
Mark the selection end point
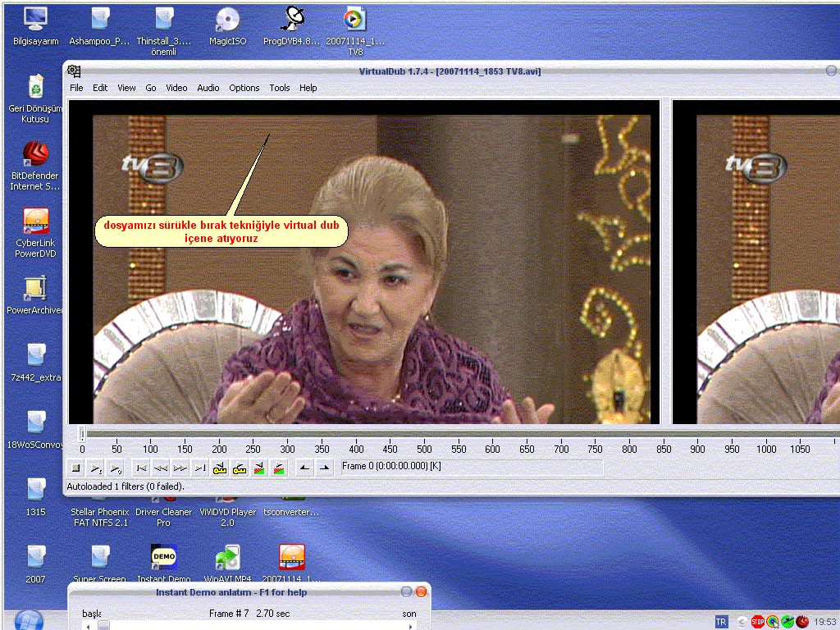pos(325,468)
